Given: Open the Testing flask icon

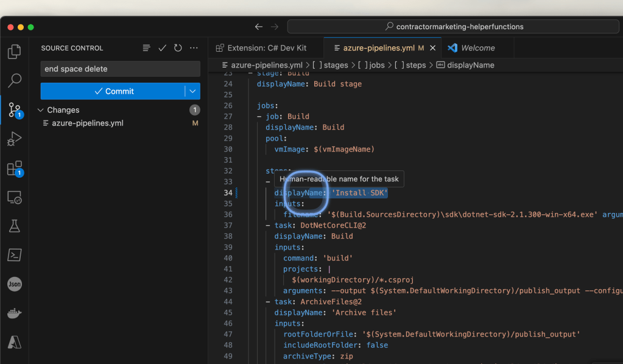Looking at the screenshot, I should click(x=14, y=226).
